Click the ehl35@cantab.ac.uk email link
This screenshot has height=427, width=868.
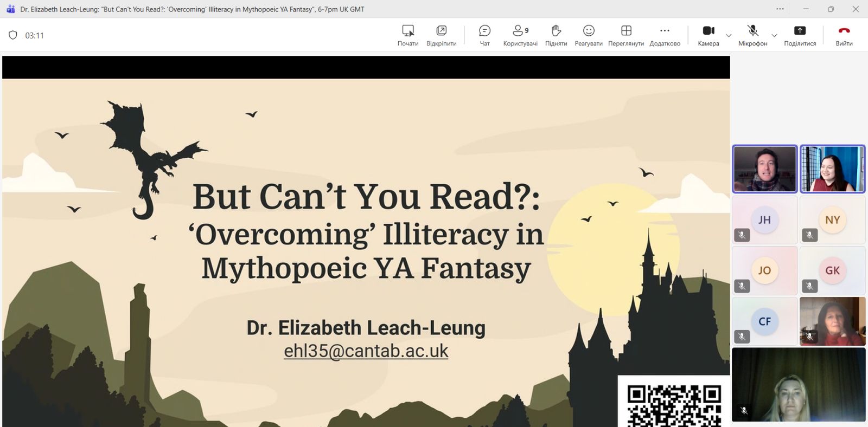pos(366,351)
